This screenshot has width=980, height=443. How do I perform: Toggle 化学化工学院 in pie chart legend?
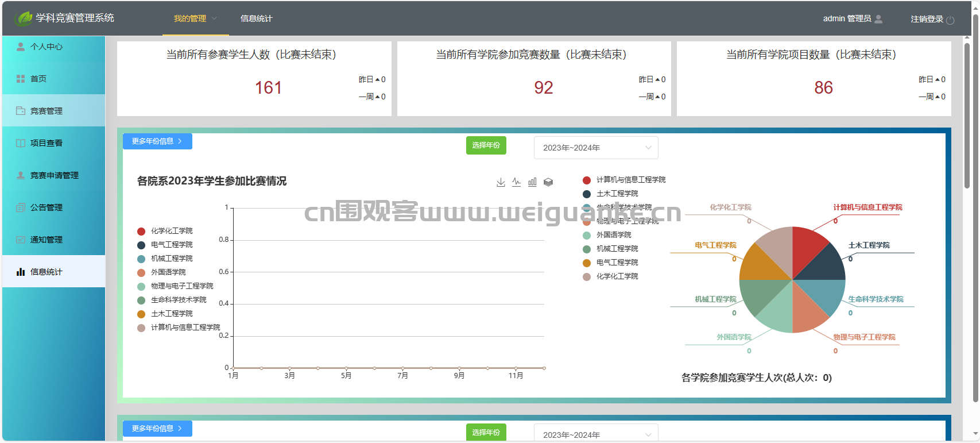coord(610,276)
